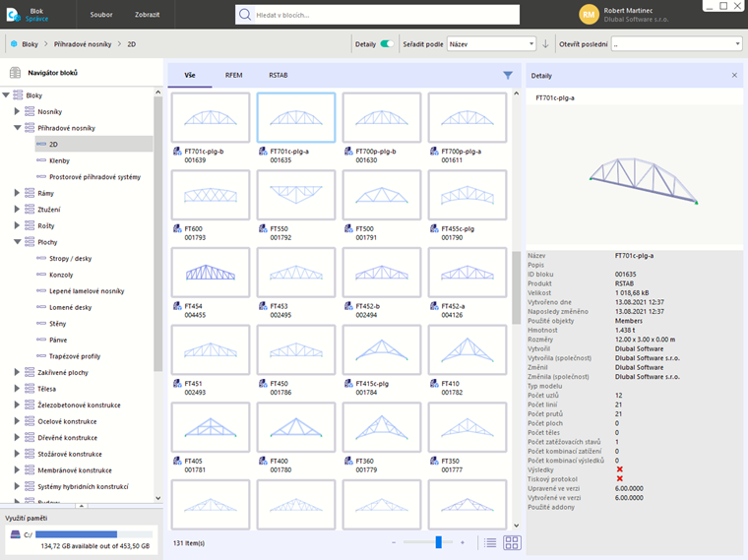The image size is (748, 560).
Task: Toggle the Detaily switch off
Action: tap(387, 44)
